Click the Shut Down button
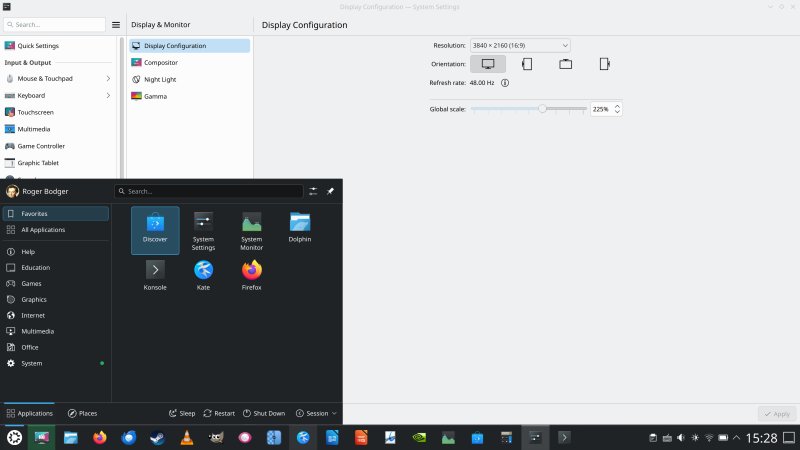Viewport: 800px width, 450px height. click(x=264, y=413)
